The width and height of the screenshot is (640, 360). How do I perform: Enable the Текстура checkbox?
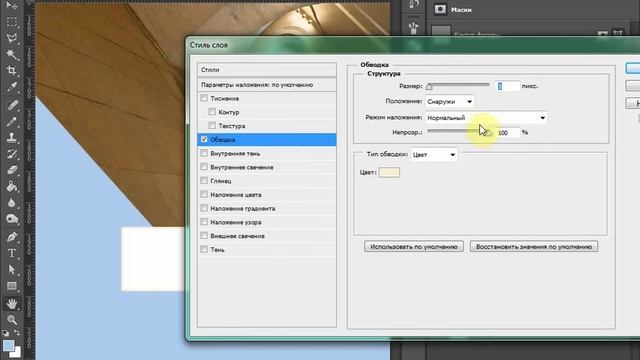[x=212, y=126]
